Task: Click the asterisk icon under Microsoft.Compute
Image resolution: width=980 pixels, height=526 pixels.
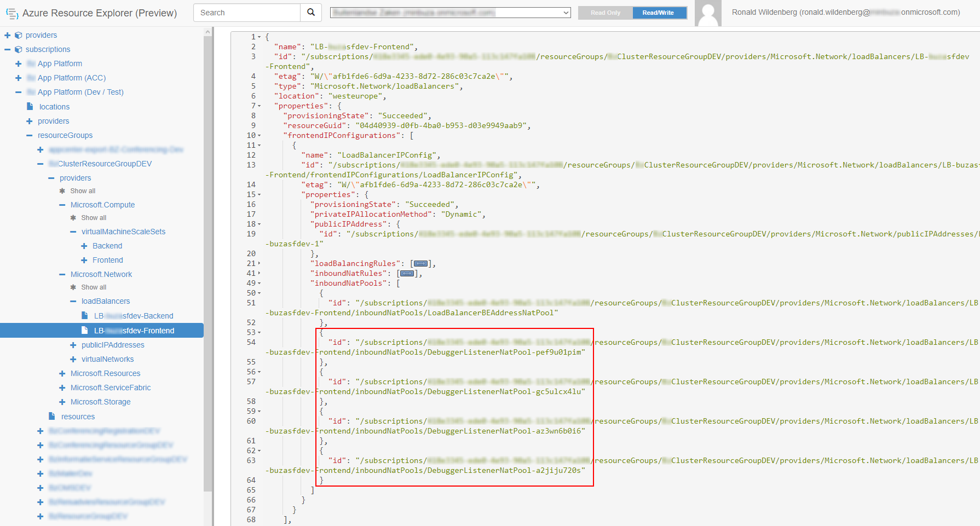Action: 73,218
